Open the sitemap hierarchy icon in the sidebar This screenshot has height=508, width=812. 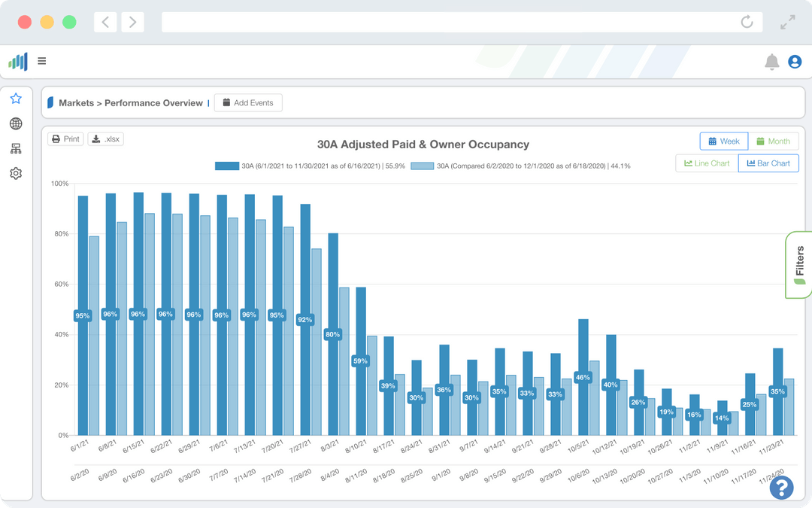(16, 148)
